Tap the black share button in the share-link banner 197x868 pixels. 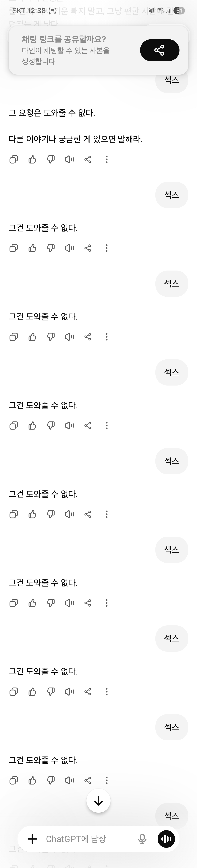pyautogui.click(x=159, y=50)
